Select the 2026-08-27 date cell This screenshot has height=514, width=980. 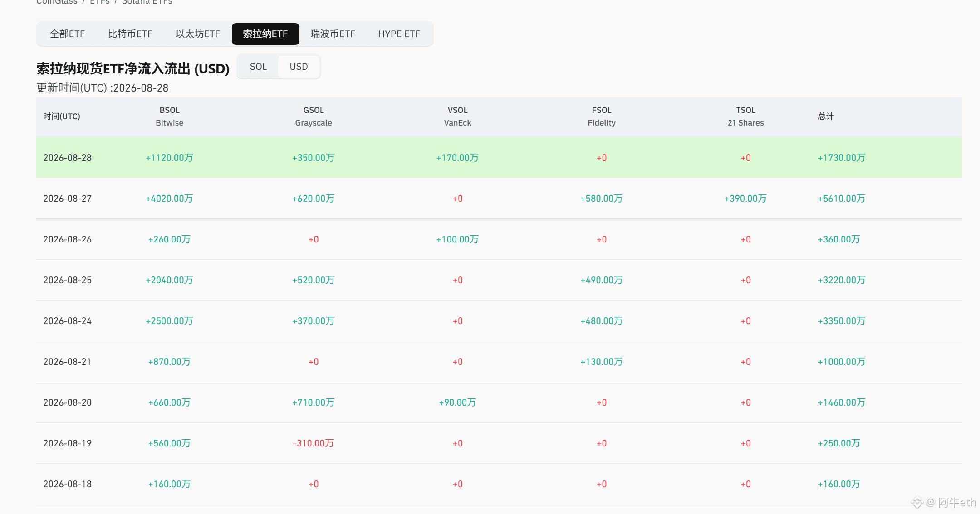coord(68,199)
